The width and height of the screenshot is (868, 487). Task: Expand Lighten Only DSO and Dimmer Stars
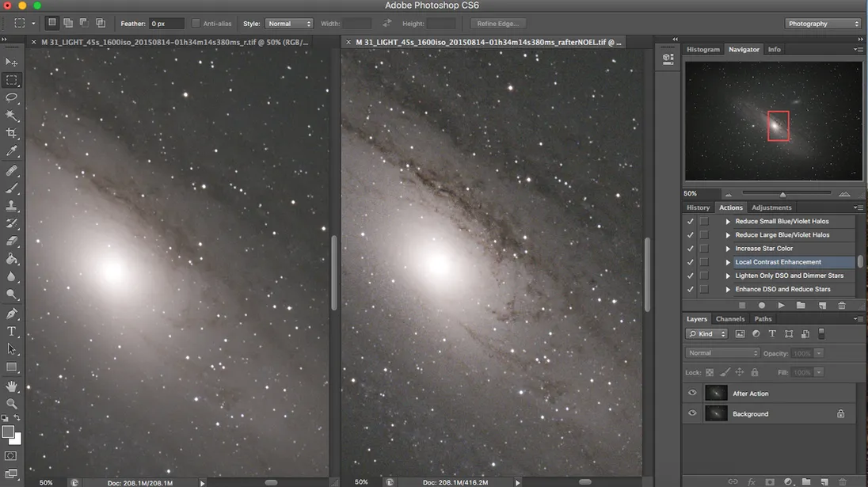pyautogui.click(x=728, y=276)
